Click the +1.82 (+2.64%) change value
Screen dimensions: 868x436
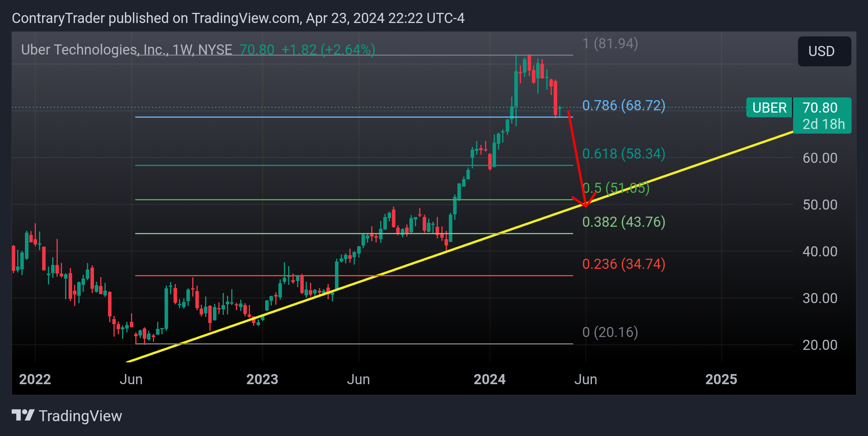pyautogui.click(x=328, y=50)
